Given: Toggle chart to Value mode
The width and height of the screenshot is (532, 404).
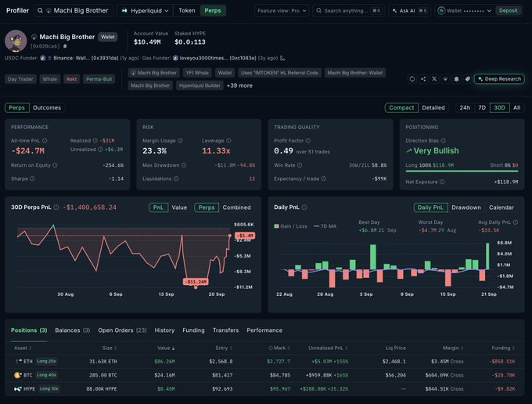Looking at the screenshot, I should [179, 207].
